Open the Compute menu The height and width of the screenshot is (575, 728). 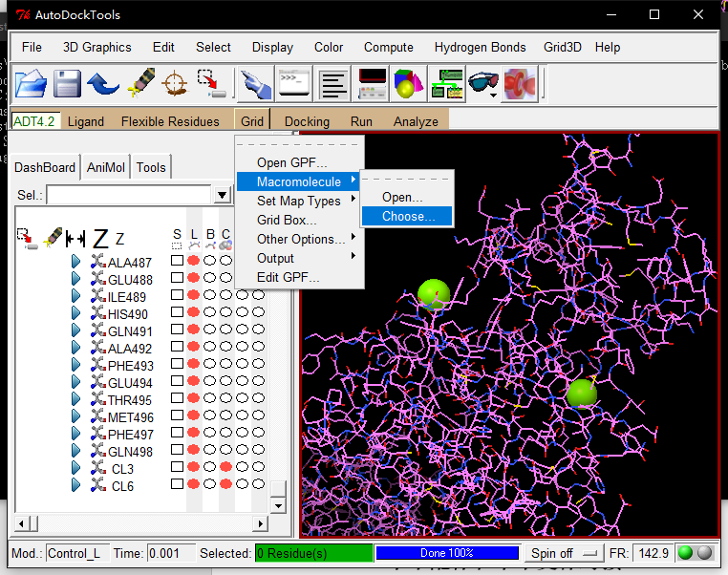(x=388, y=48)
